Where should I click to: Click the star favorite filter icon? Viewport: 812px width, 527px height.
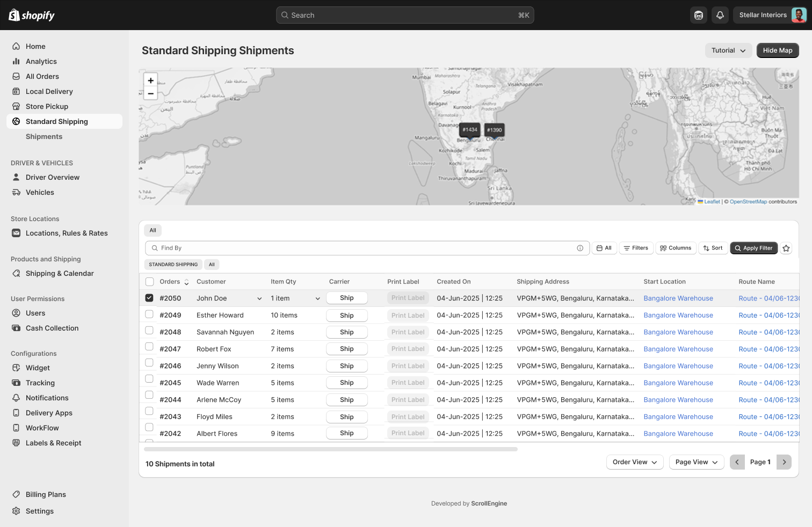coord(786,248)
